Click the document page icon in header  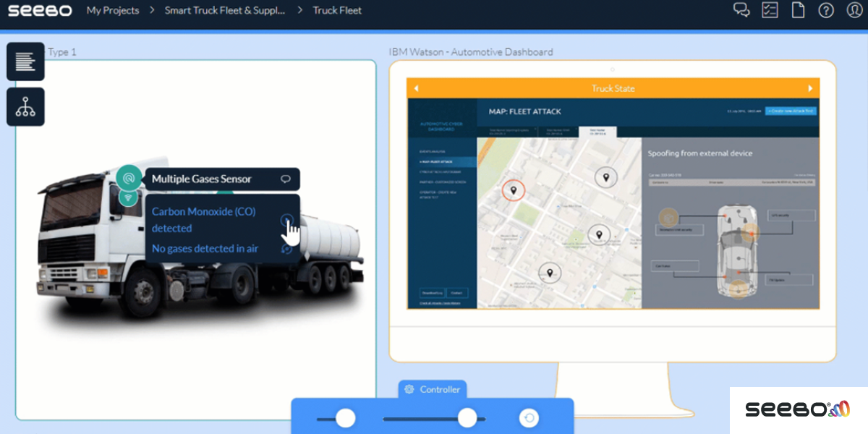click(x=798, y=10)
